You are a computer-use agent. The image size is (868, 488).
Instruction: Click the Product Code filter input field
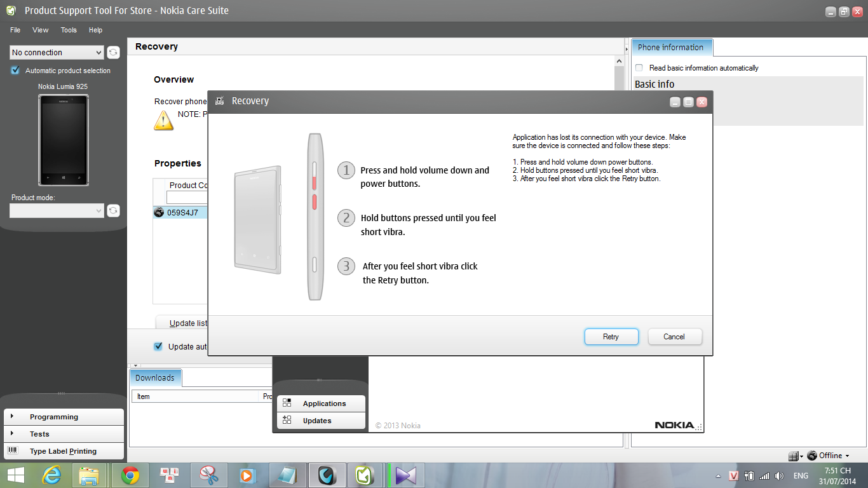point(187,198)
